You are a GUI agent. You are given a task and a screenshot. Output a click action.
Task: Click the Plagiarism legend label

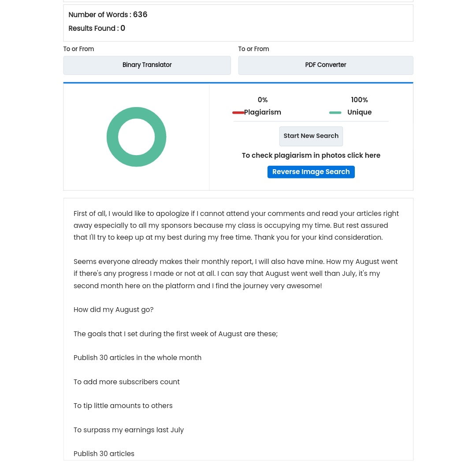(263, 112)
